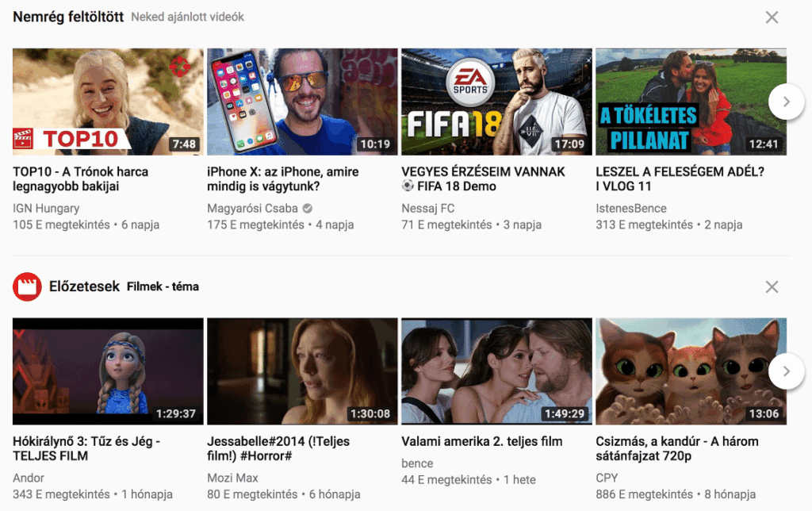This screenshot has width=812, height=511.
Task: Visit the Andor channel
Action: tap(25, 478)
